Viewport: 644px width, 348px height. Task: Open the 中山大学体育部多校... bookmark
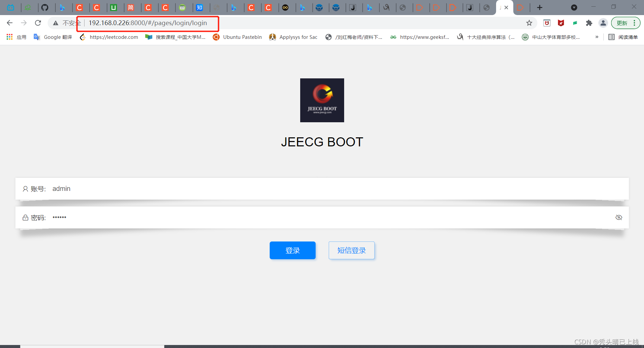[551, 37]
